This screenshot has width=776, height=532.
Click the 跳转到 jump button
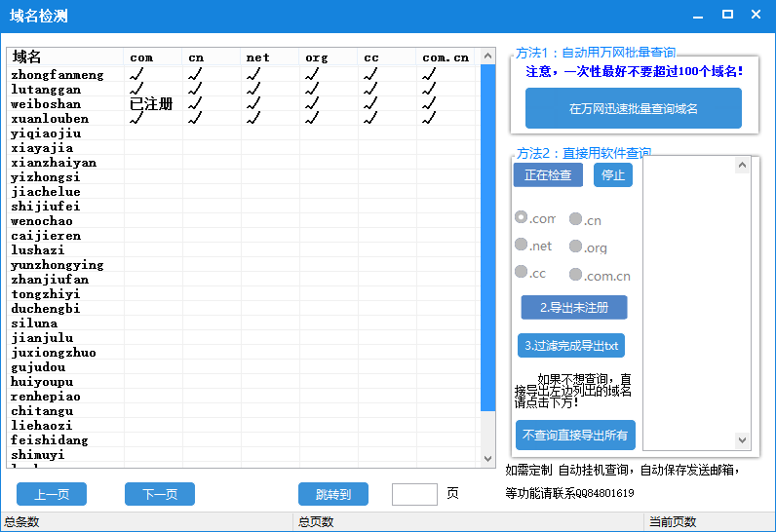pyautogui.click(x=333, y=494)
